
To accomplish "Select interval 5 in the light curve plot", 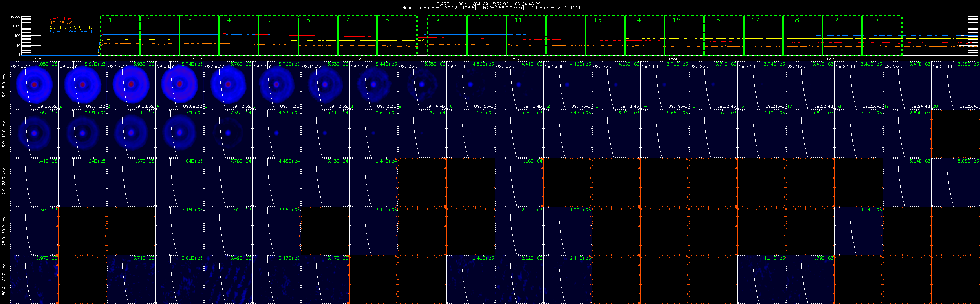I will click(x=278, y=36).
